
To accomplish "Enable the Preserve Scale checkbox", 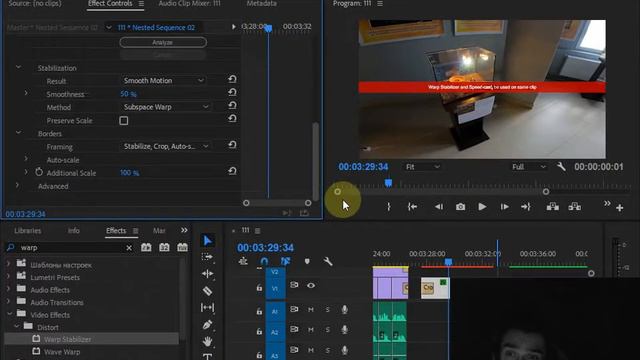I will tap(124, 120).
